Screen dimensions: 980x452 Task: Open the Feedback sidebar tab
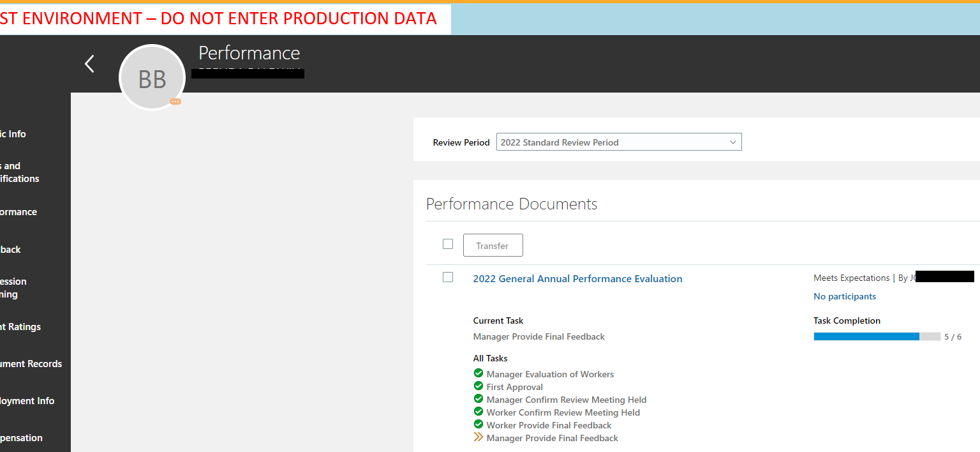(10, 250)
